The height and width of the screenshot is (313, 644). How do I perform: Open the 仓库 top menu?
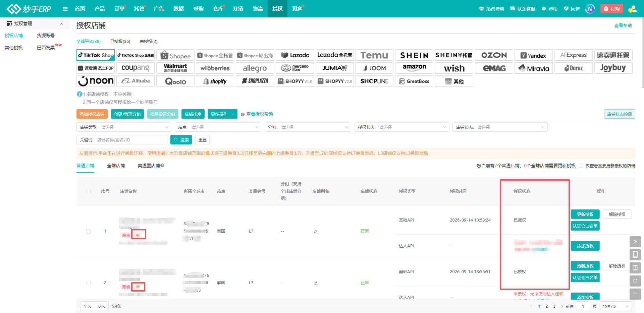[x=218, y=9]
